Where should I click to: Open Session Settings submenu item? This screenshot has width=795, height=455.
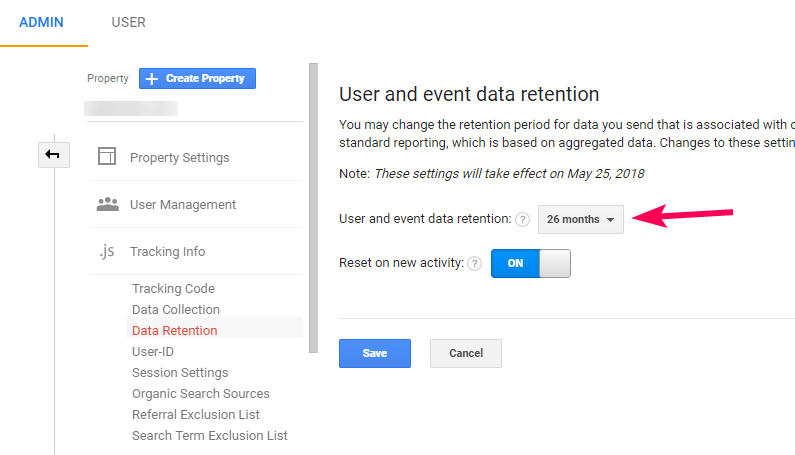pos(180,372)
